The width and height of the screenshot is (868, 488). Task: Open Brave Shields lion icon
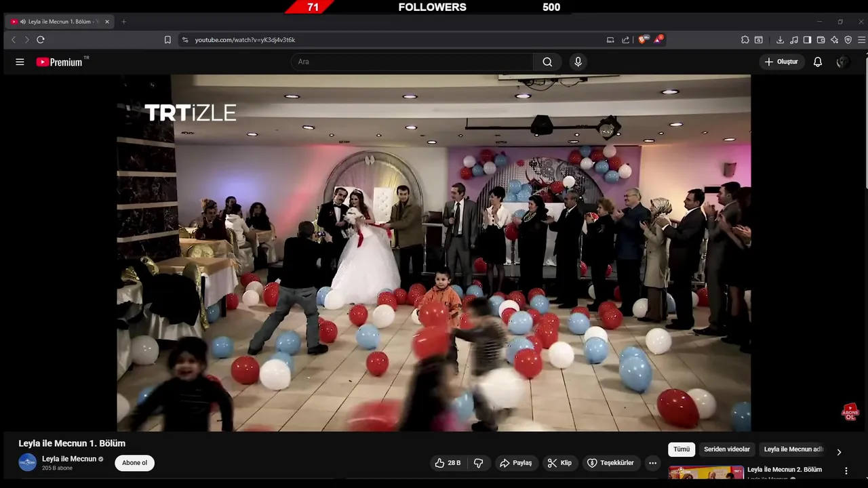[643, 39]
